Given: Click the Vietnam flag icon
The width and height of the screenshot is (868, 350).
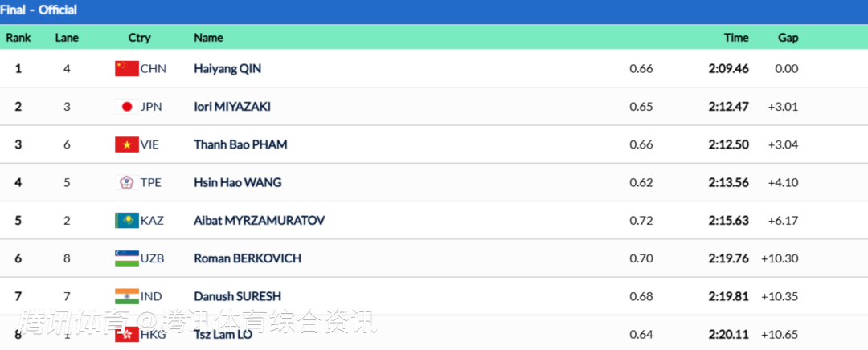Looking at the screenshot, I should click(127, 144).
